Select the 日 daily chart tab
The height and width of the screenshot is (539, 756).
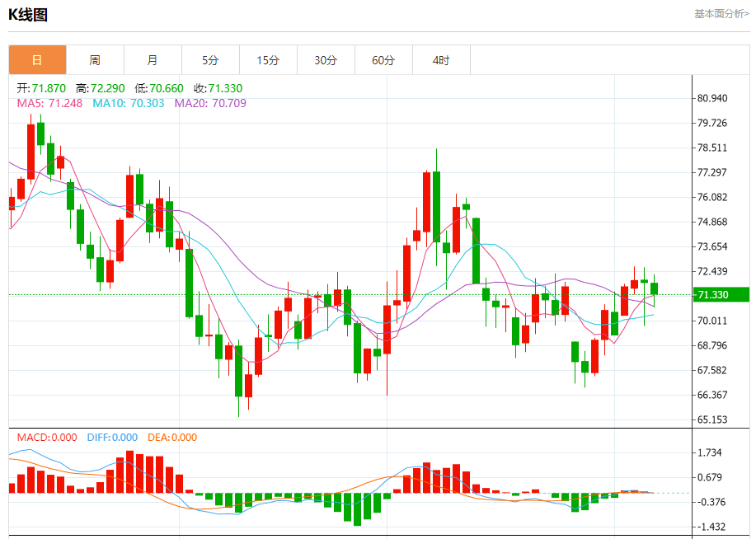pos(37,60)
